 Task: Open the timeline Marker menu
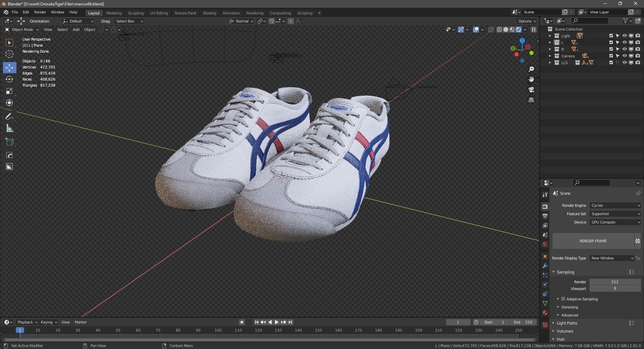click(80, 322)
